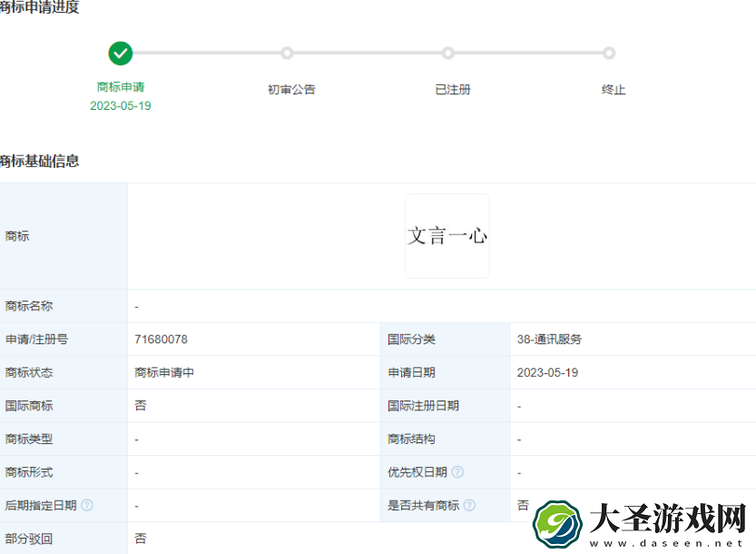Click the 否 value in 是否共有商标 row
756x554 pixels.
click(523, 505)
